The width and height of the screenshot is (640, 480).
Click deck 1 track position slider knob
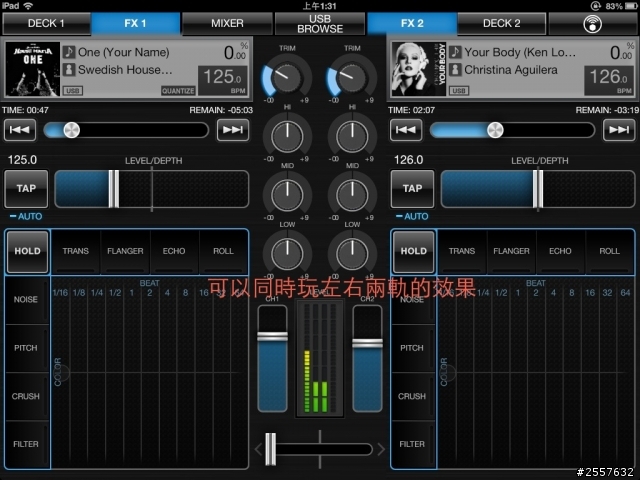[71, 130]
